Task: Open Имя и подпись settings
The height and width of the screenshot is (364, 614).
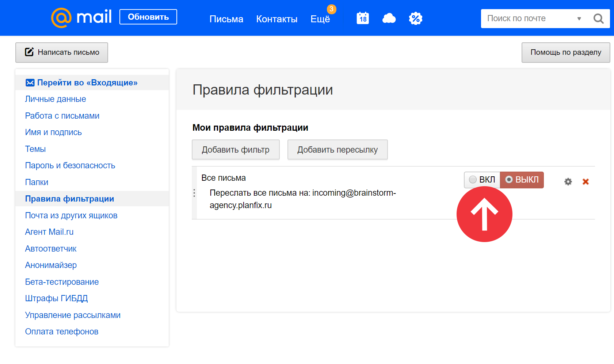Action: click(x=53, y=132)
